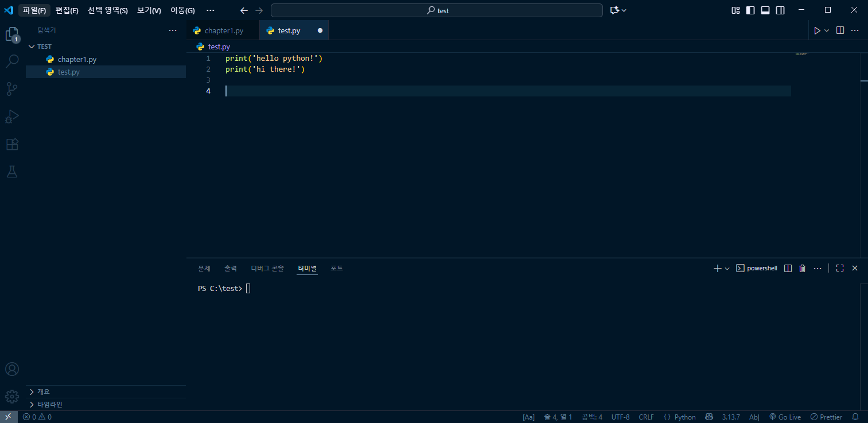Switch to the 포트 panel tab

point(337,268)
